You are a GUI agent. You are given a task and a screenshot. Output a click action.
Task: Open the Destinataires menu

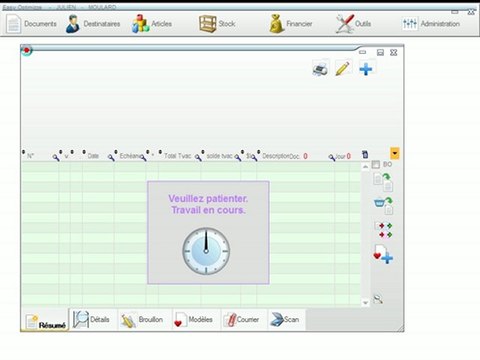pos(93,24)
